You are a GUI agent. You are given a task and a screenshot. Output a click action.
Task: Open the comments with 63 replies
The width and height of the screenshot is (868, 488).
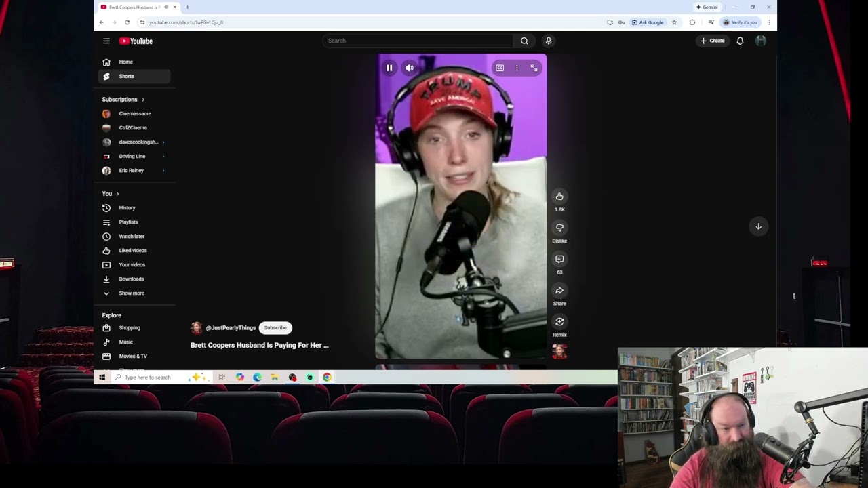[559, 259]
